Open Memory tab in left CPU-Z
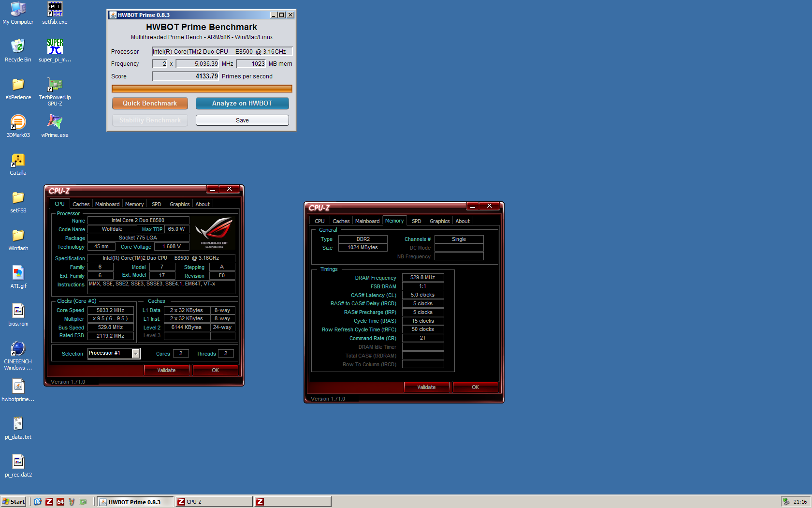Screen dimensions: 812x508 click(x=134, y=204)
